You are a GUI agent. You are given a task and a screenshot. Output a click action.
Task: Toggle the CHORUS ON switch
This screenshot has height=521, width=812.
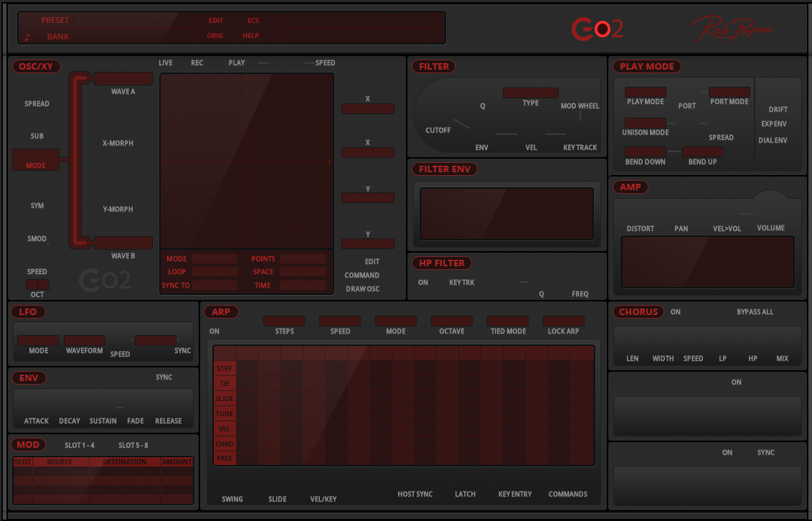point(675,311)
